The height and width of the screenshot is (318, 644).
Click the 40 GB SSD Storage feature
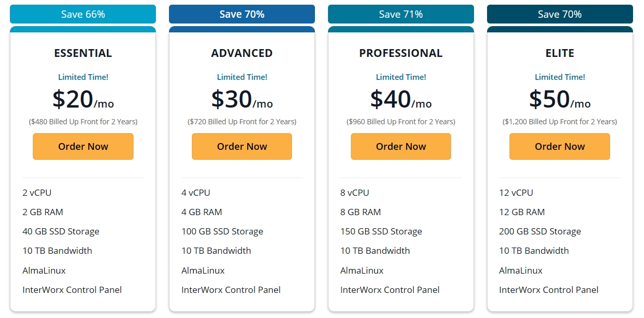click(x=61, y=231)
